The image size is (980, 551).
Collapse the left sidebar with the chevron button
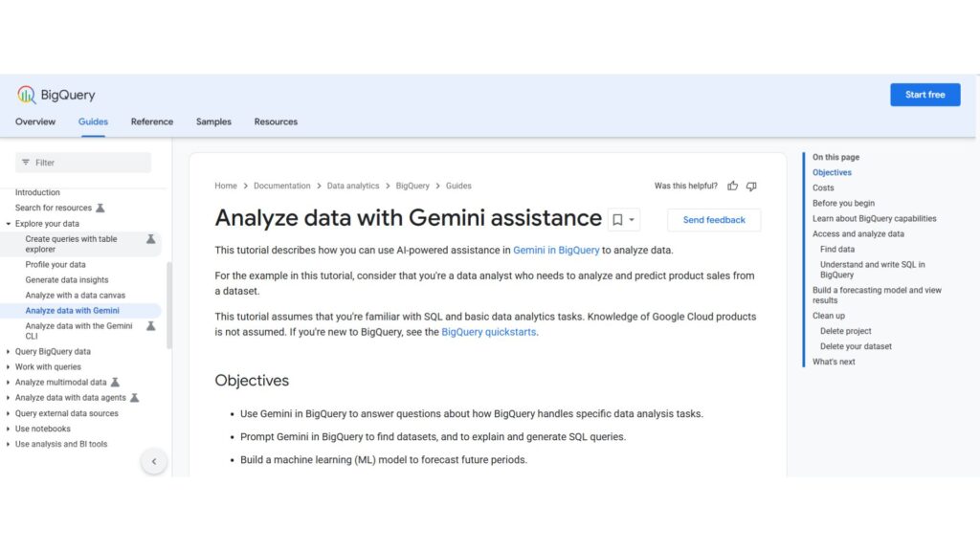154,461
